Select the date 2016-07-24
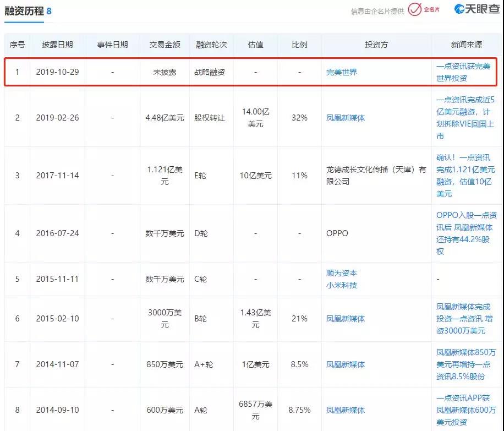Screen dimensions: 504x431 click(x=58, y=233)
